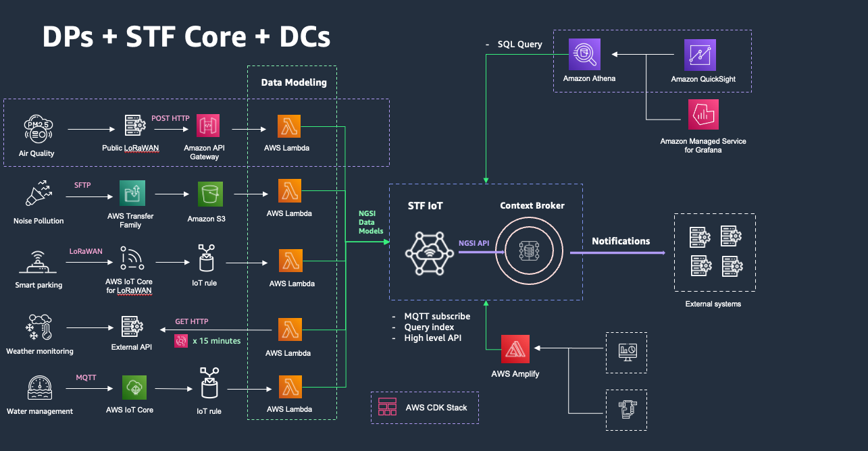868x451 pixels.
Task: Select the External API server icon
Action: [131, 328]
